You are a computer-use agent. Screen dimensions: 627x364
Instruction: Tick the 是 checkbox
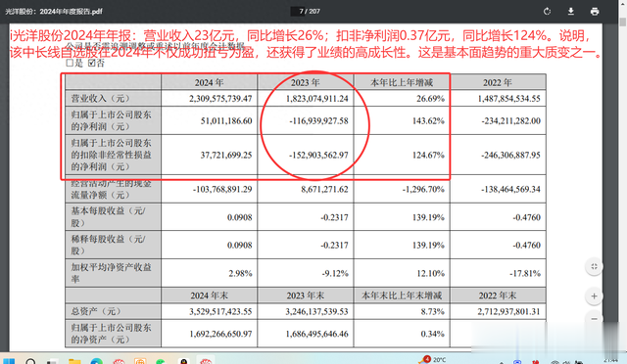[x=70, y=63]
